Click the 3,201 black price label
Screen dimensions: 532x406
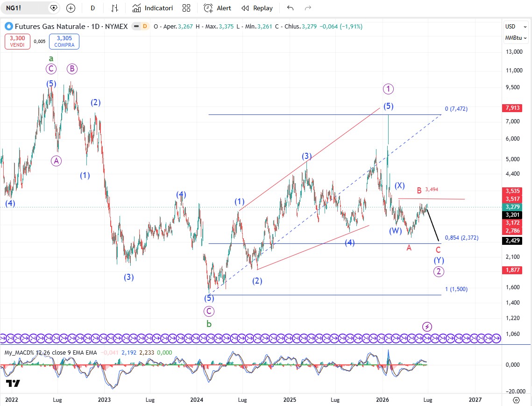click(512, 215)
